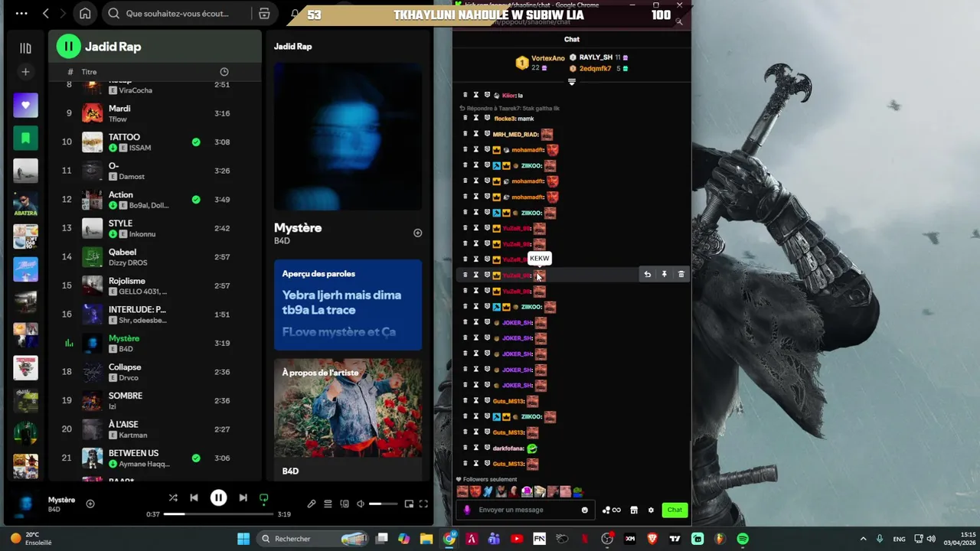
Task: Select the track STYLE by Inkonnu
Action: [x=153, y=228]
